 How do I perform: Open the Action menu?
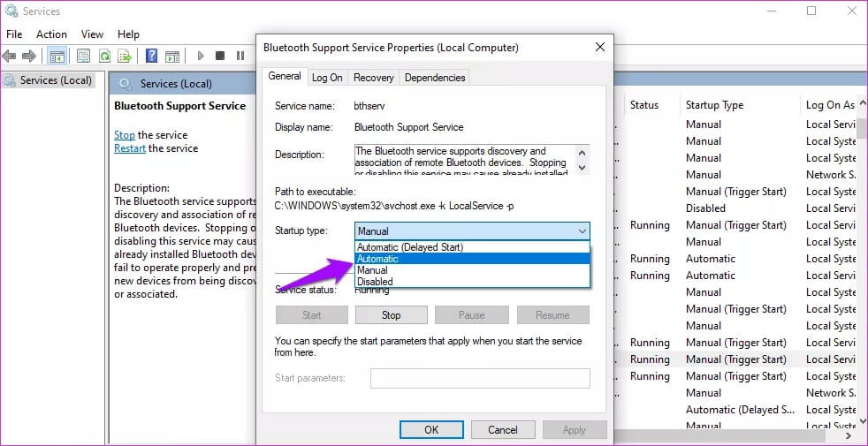tap(51, 34)
